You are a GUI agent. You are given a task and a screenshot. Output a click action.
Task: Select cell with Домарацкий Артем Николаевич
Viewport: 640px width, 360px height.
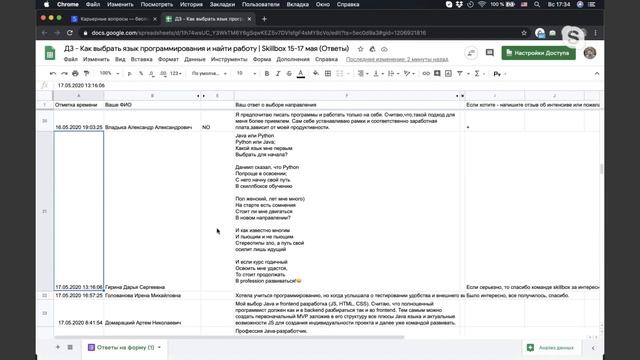152,313
